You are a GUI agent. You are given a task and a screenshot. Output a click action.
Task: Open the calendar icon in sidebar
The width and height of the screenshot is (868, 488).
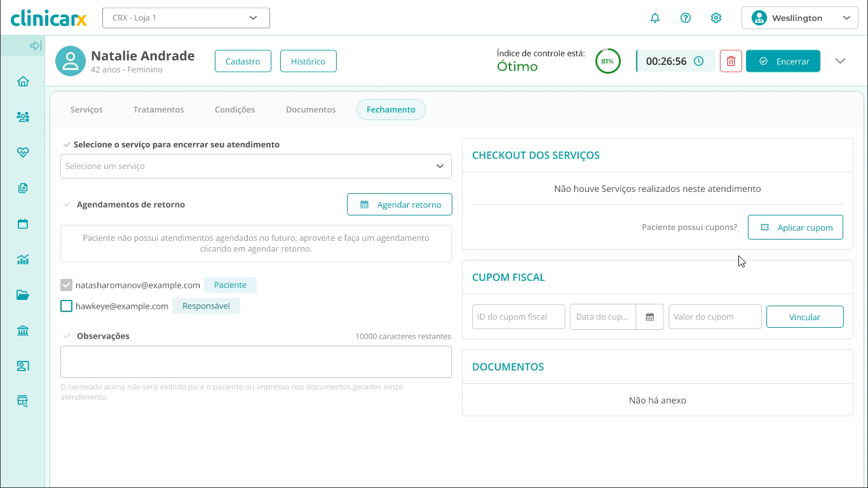click(x=23, y=224)
